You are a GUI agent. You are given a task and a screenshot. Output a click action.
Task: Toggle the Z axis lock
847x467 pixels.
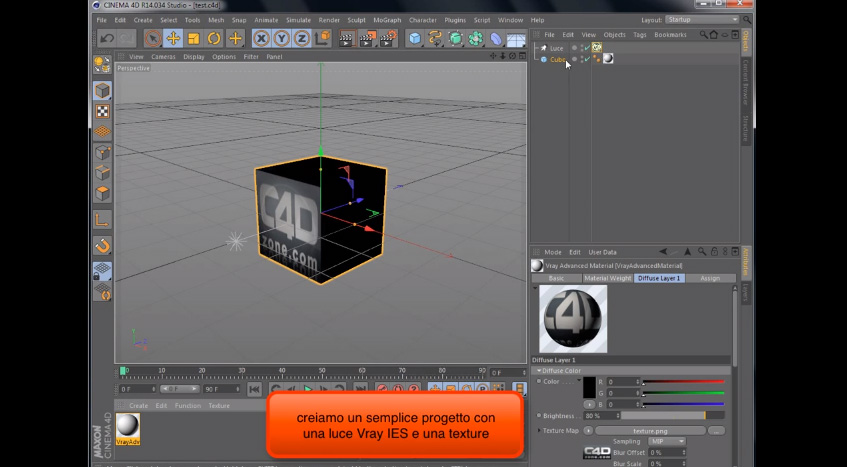tap(301, 38)
